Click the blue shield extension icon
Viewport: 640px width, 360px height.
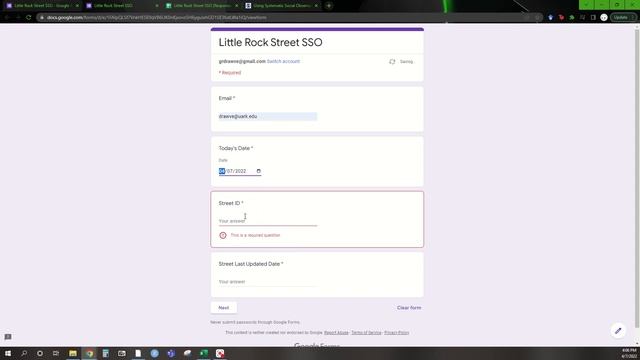(x=551, y=18)
